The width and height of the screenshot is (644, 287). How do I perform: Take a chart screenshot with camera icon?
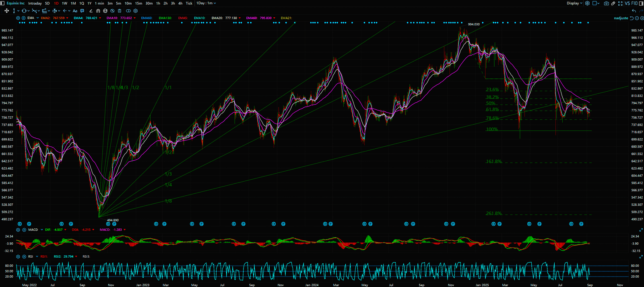click(606, 3)
